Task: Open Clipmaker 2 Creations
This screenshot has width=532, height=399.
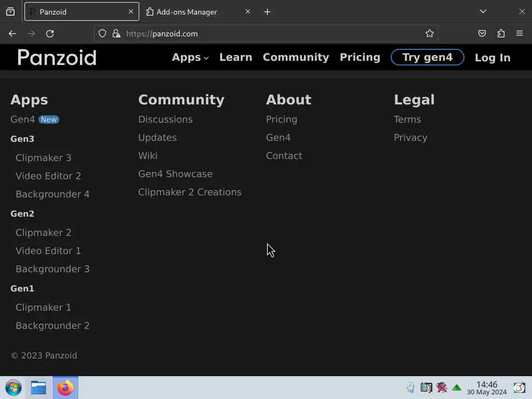Action: (x=190, y=192)
